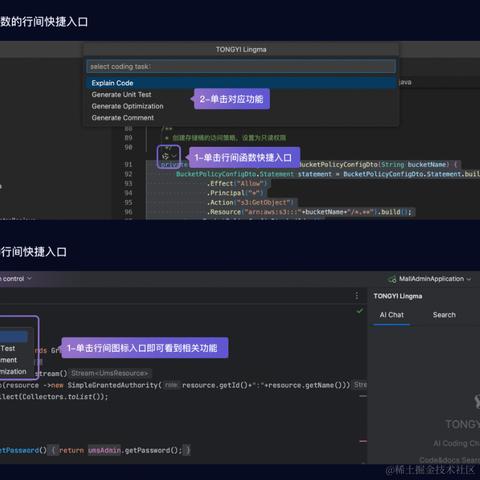Click the red error stripe mark on the editor scrollbar
The height and width of the screenshot is (480, 480).
(363, 441)
